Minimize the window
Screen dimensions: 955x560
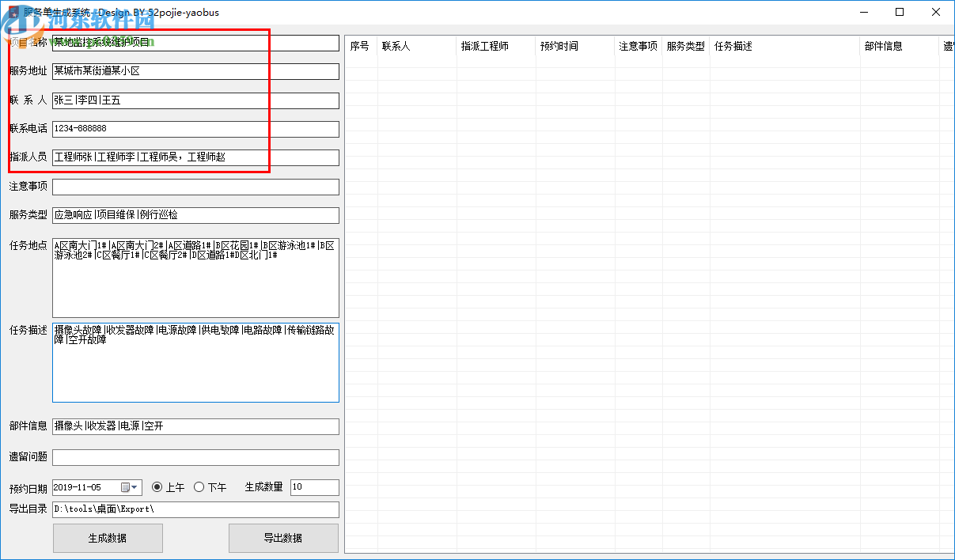pyautogui.click(x=863, y=12)
